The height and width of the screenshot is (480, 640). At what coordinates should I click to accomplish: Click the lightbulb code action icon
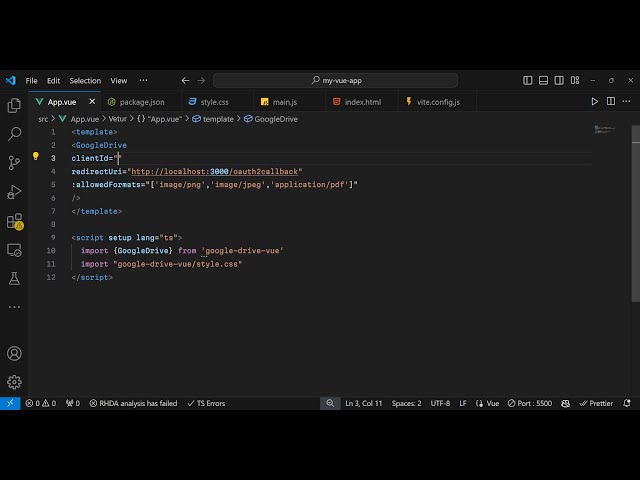[36, 157]
